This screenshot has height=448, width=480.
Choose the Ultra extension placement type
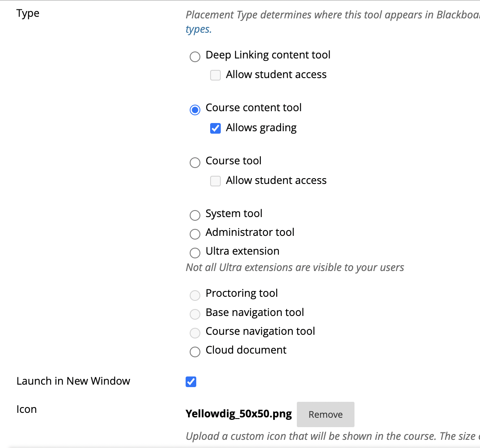click(x=195, y=253)
